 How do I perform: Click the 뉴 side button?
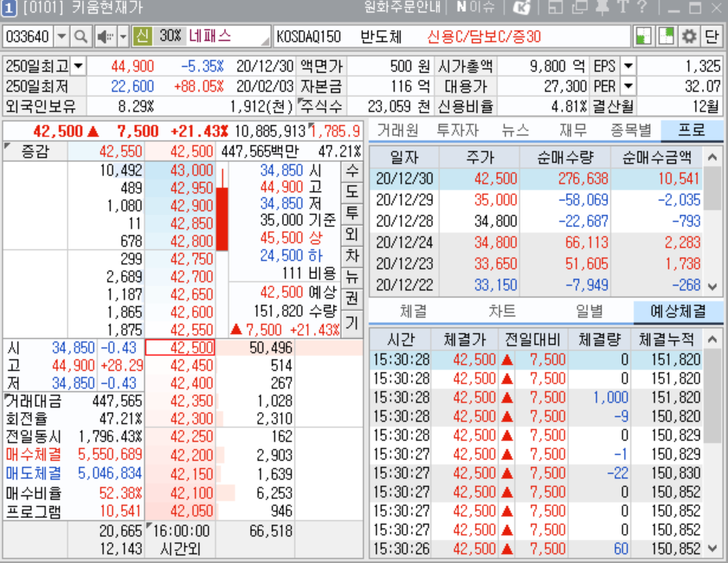coord(352,278)
